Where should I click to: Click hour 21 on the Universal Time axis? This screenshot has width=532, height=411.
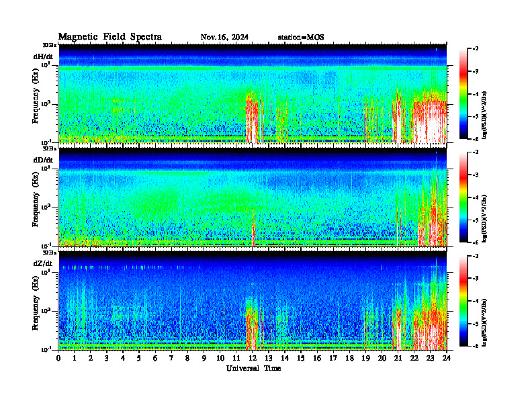(x=398, y=358)
